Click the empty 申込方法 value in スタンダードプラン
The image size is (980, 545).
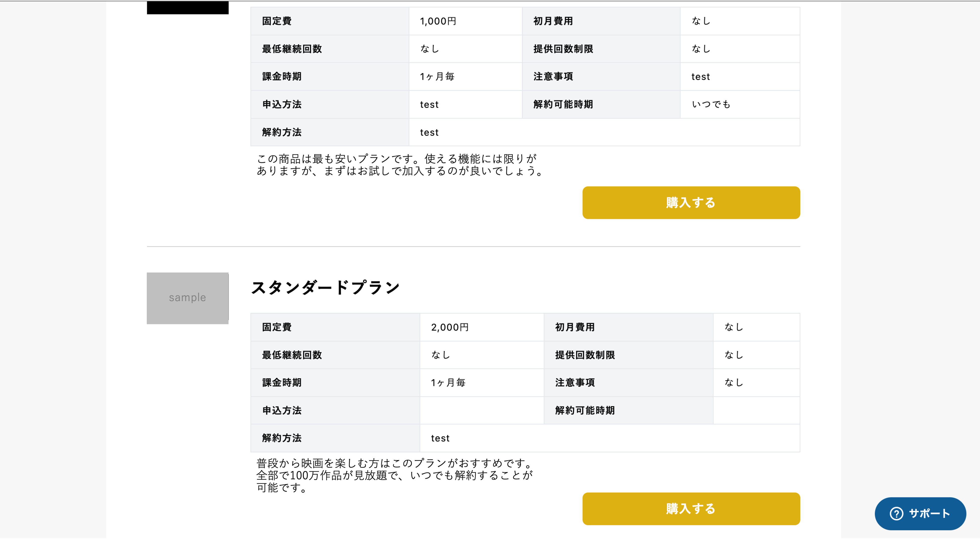coord(481,410)
